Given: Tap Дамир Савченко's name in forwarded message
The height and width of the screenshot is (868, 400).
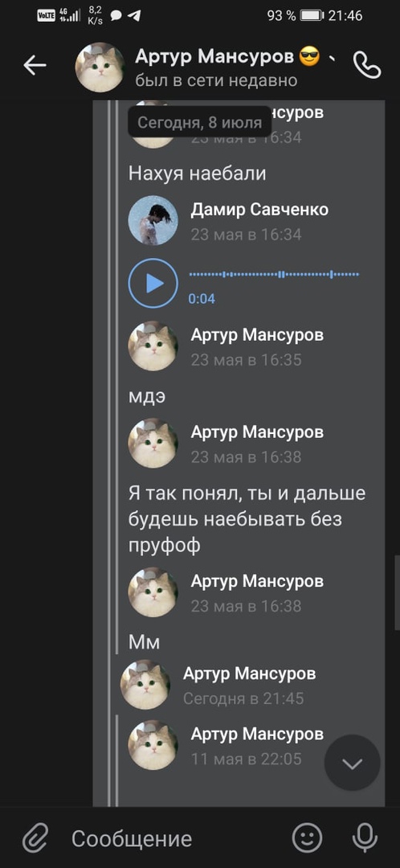Looking at the screenshot, I should pyautogui.click(x=259, y=209).
